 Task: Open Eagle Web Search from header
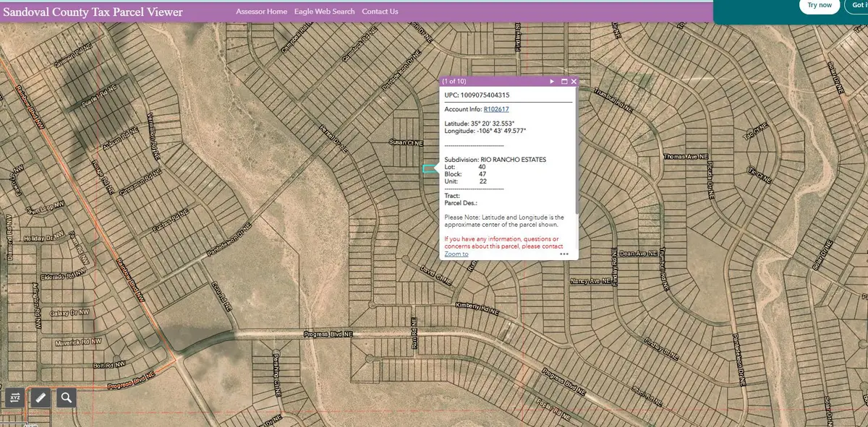point(325,12)
